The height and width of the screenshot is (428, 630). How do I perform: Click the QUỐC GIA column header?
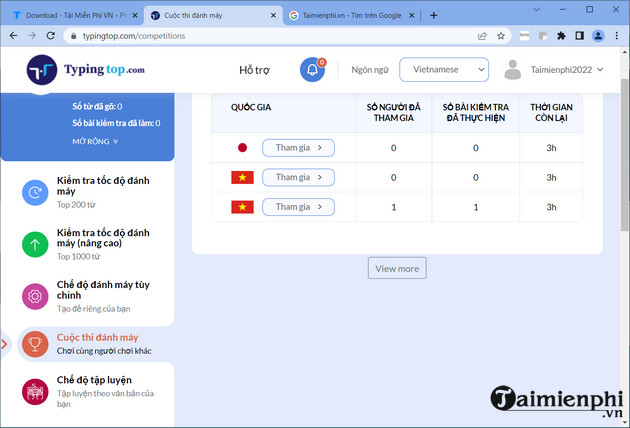pyautogui.click(x=251, y=107)
